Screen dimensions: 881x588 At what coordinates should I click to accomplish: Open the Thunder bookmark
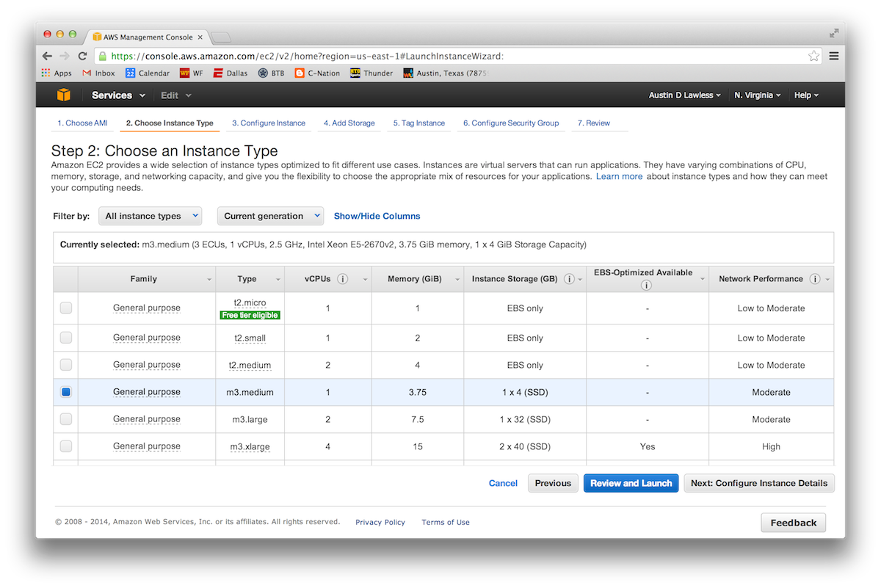click(371, 73)
